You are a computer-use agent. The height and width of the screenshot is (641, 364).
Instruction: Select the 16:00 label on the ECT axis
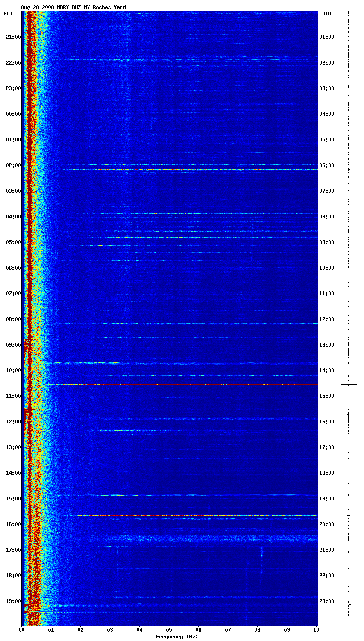tap(13, 524)
